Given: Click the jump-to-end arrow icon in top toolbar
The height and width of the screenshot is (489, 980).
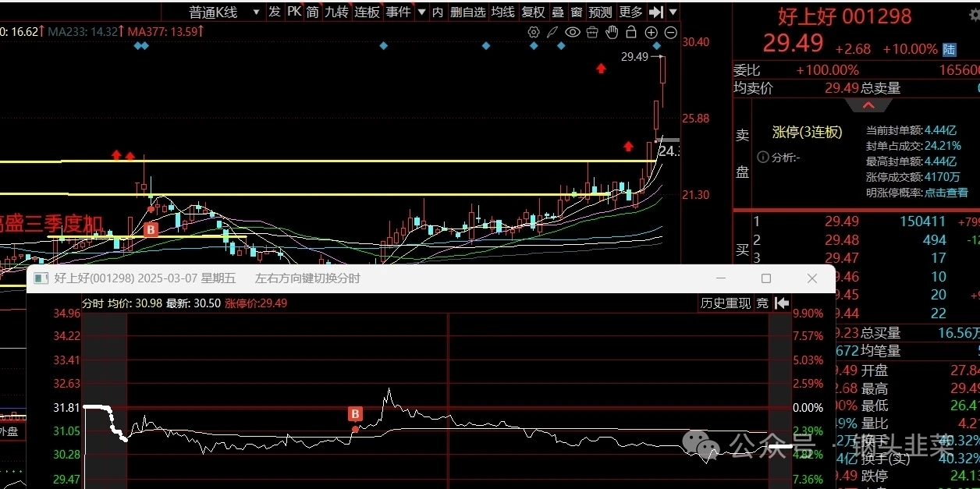Looking at the screenshot, I should [655, 12].
